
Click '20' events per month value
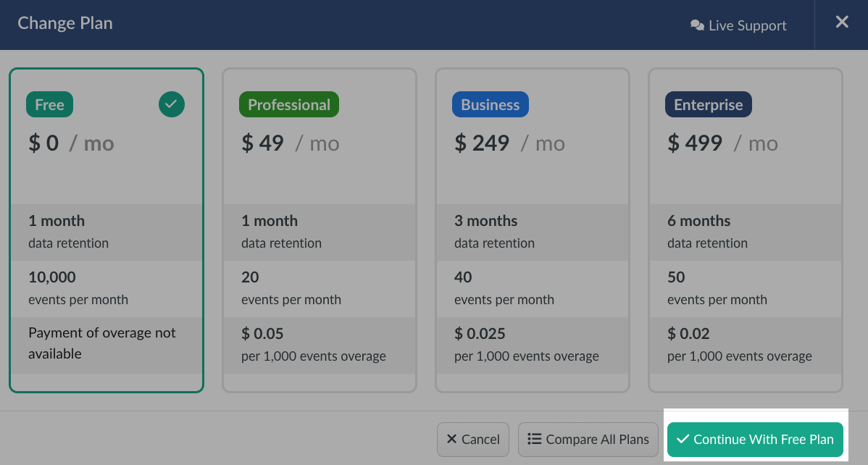(x=250, y=277)
